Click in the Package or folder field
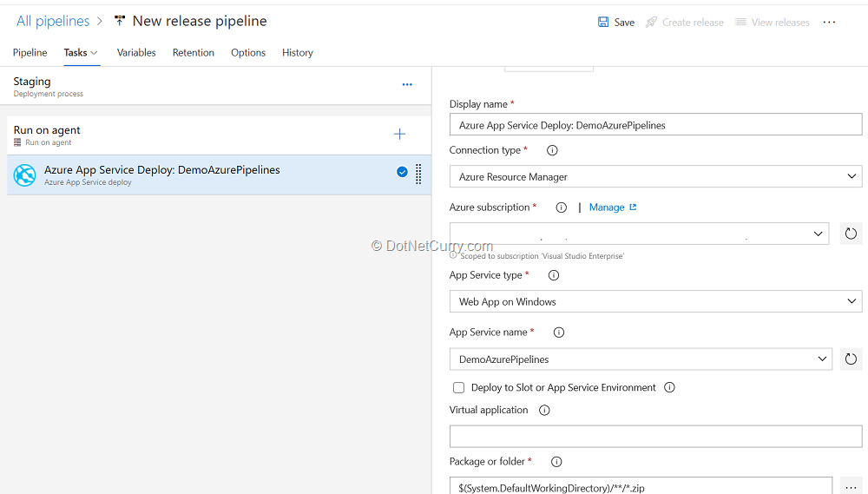This screenshot has width=868, height=494. 641,485
